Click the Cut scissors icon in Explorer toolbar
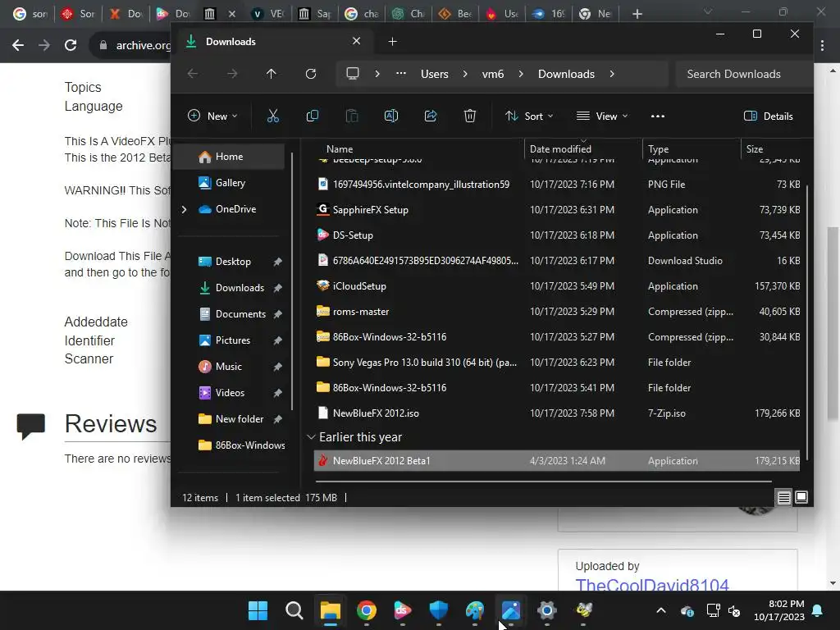Viewport: 840px width, 630px height. [x=272, y=116]
